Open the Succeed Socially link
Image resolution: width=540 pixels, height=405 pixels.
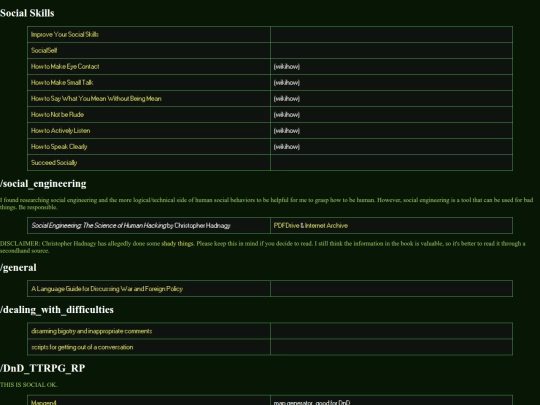coord(54,163)
